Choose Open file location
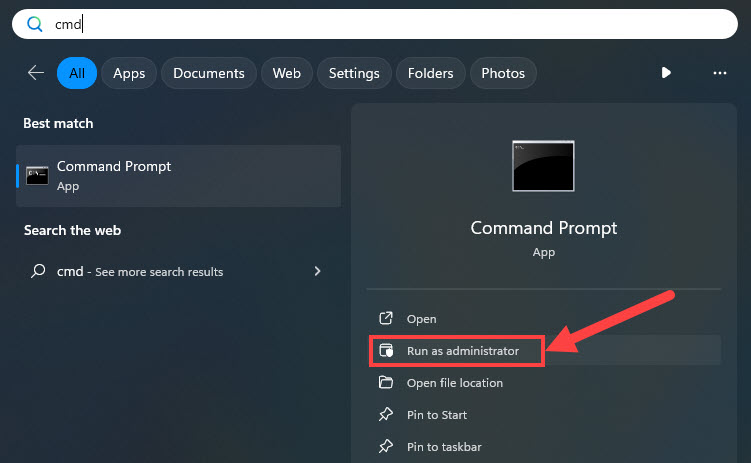Screen dimensions: 751x463 (x=544, y=383)
